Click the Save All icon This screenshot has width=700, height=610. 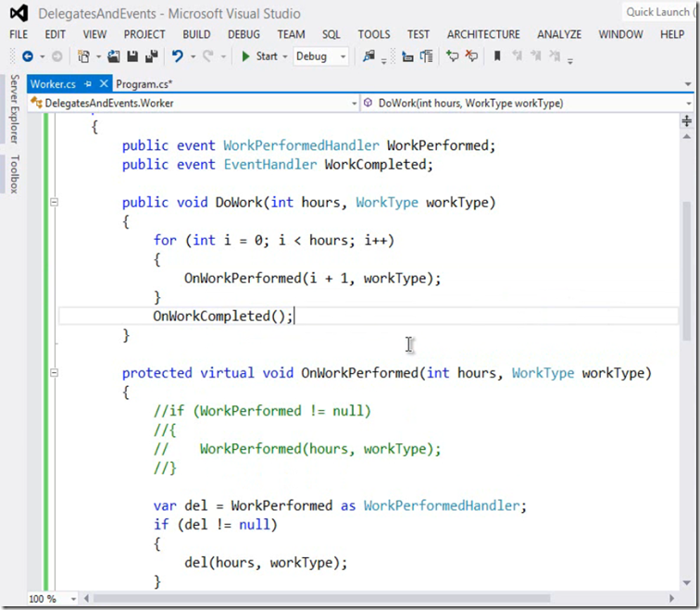[152, 56]
